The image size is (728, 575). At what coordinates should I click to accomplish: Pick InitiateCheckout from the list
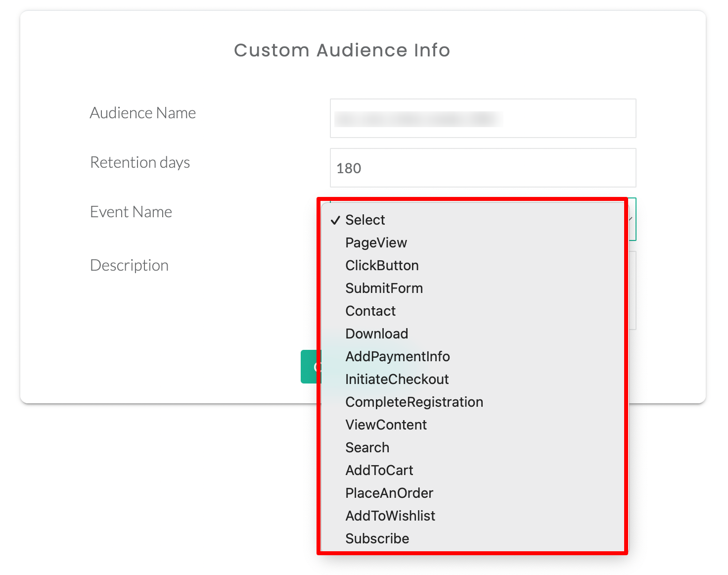tap(397, 379)
